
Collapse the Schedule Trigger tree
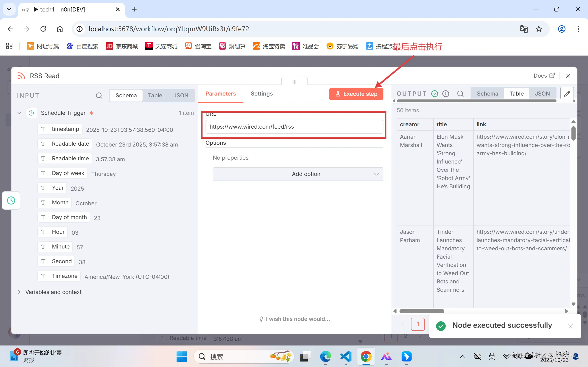tap(20, 113)
